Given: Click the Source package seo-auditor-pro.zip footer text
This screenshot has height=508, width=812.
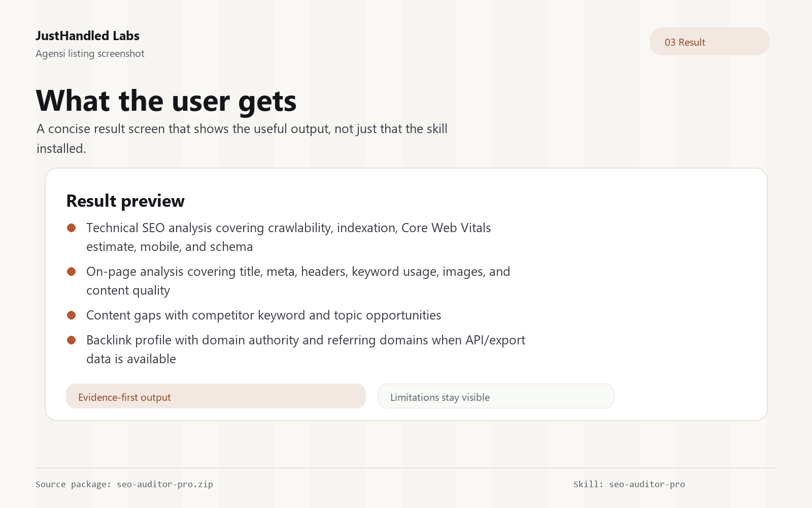Looking at the screenshot, I should pyautogui.click(x=124, y=484).
